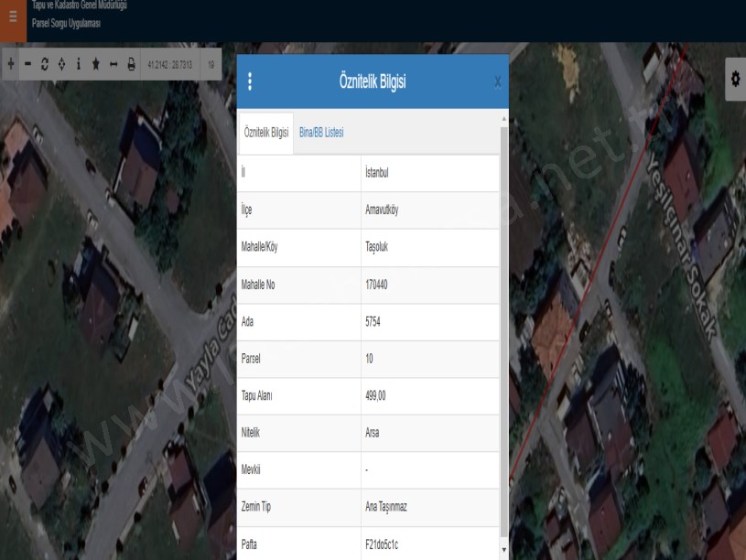Select the info tool icon
The width and height of the screenshot is (746, 560).
pyautogui.click(x=79, y=64)
